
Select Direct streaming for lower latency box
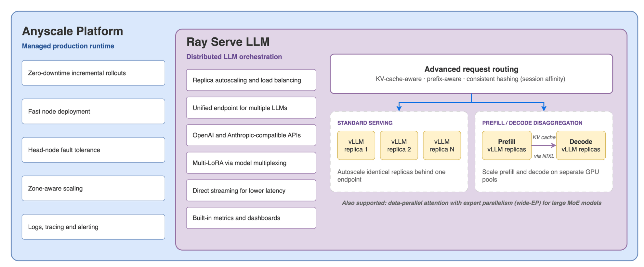[251, 190]
